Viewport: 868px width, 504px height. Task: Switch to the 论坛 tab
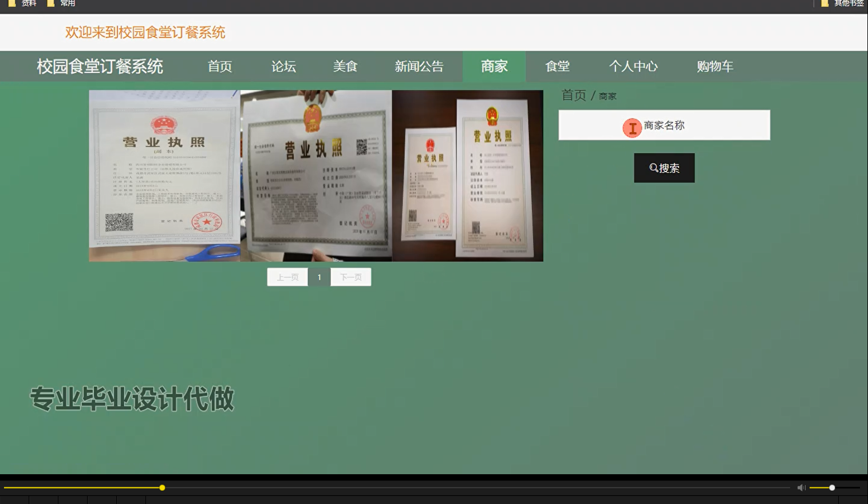pyautogui.click(x=283, y=66)
